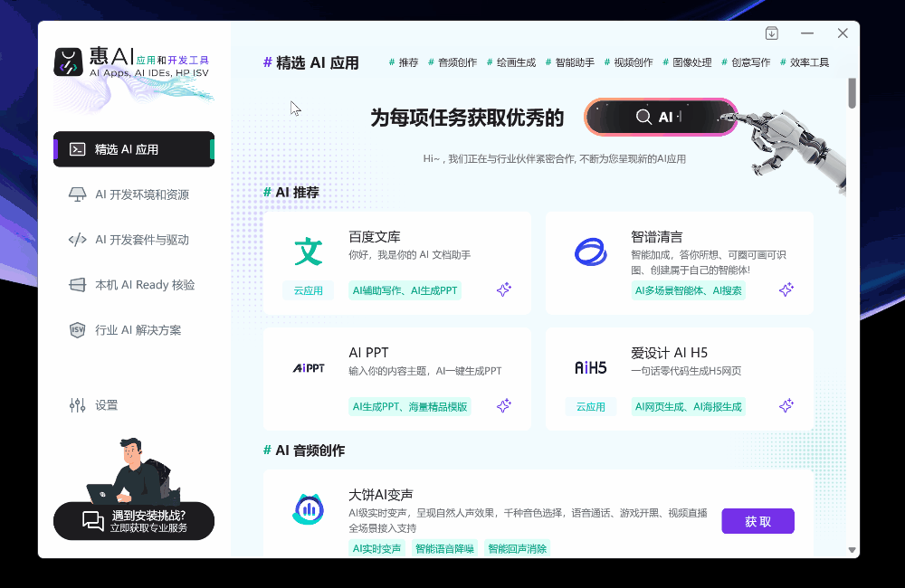Click the AI search field
The width and height of the screenshot is (905, 588).
coord(661,117)
